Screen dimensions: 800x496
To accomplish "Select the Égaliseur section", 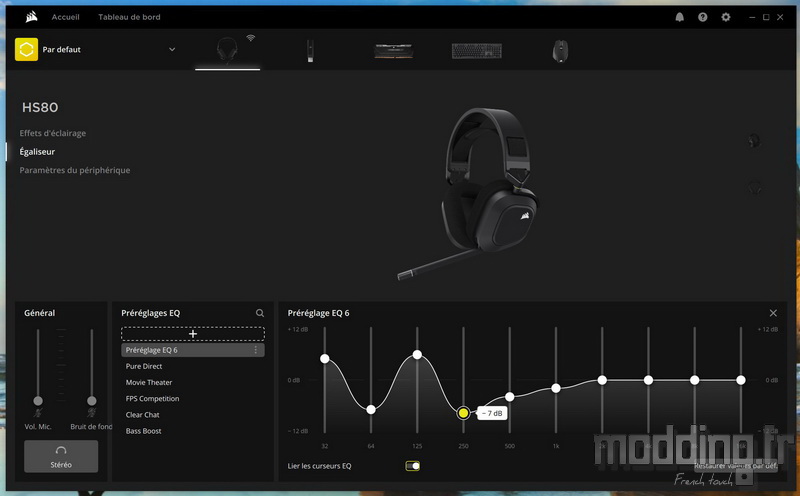I will (37, 152).
